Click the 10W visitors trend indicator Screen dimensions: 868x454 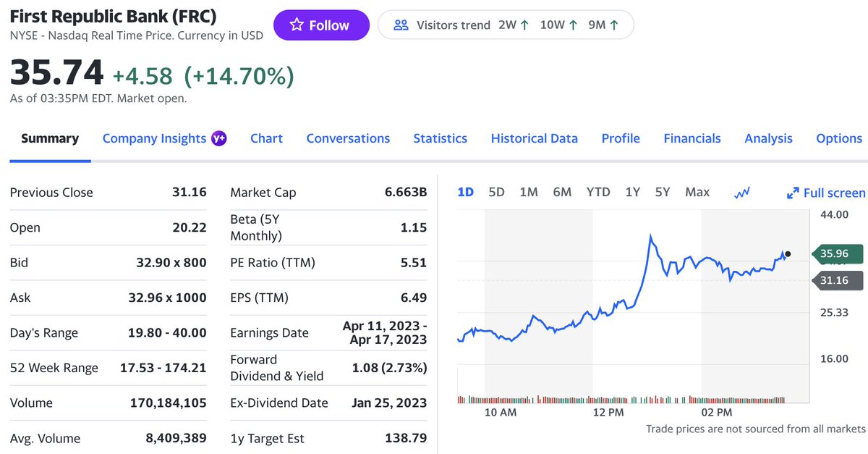[x=558, y=25]
